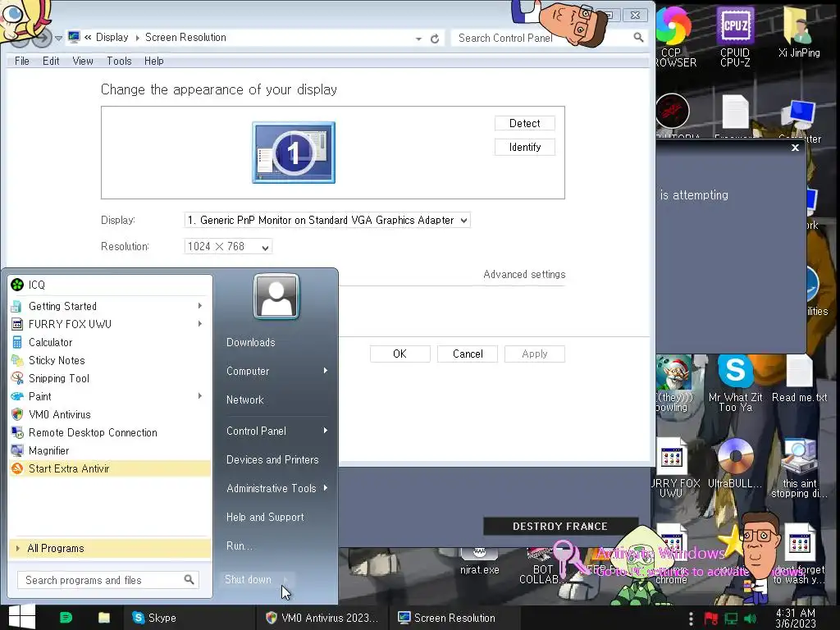Open Computer from Start menu

click(x=276, y=372)
